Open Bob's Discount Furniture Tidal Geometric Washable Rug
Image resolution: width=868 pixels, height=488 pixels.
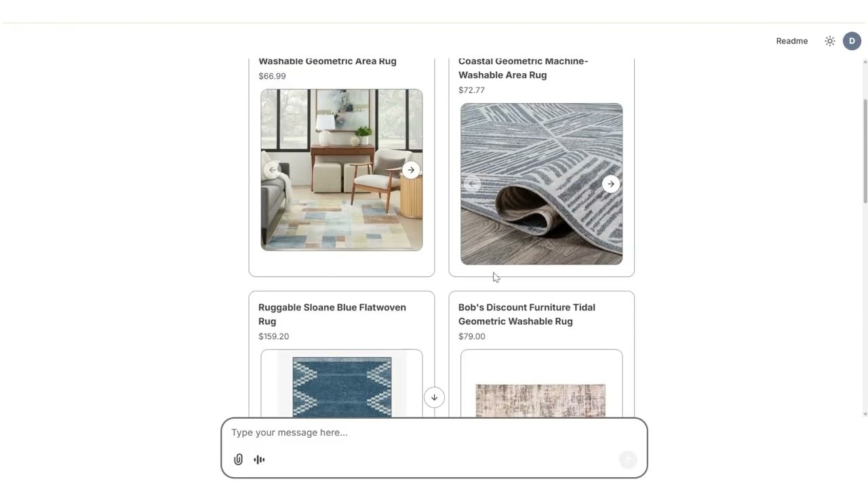click(527, 314)
